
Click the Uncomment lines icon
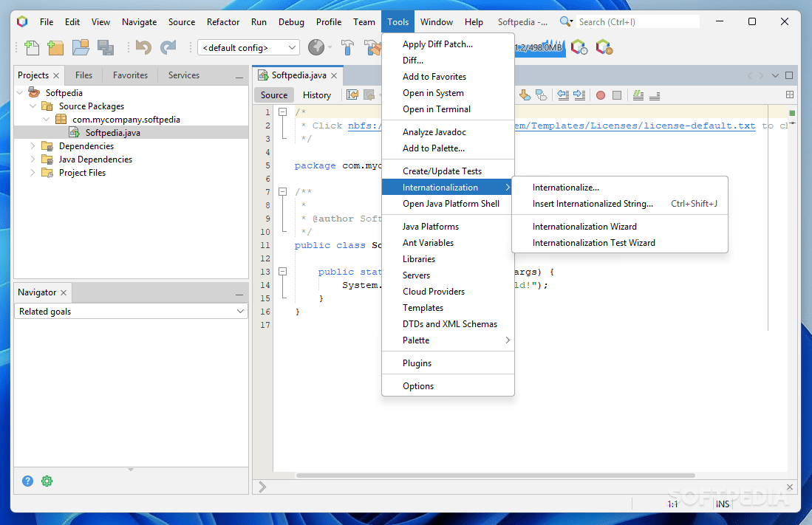(655, 95)
